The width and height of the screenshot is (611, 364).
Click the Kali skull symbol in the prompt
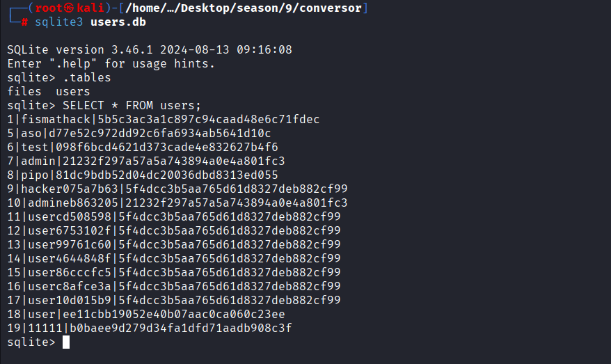pyautogui.click(x=58, y=8)
